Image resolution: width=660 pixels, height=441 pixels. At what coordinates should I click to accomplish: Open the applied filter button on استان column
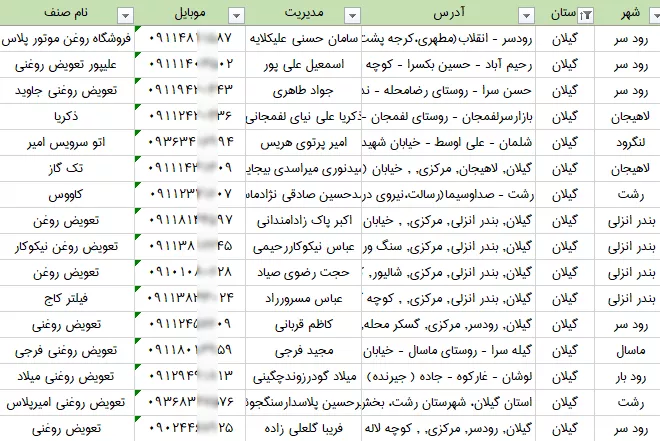click(x=585, y=16)
